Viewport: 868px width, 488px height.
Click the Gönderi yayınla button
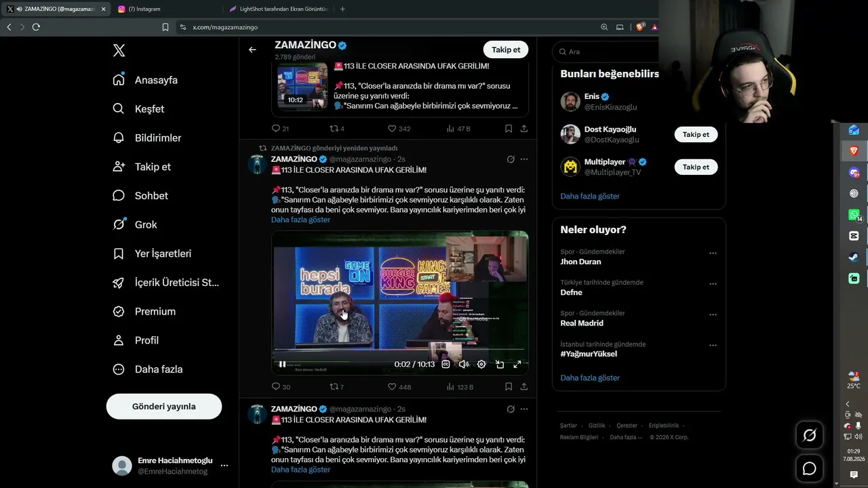tap(164, 407)
